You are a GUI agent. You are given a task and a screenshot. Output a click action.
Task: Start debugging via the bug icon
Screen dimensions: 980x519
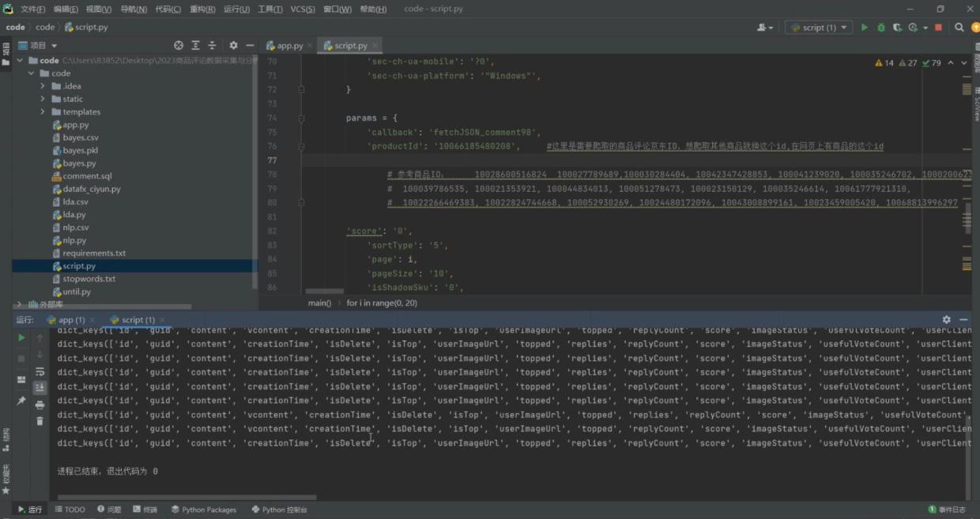(x=880, y=27)
